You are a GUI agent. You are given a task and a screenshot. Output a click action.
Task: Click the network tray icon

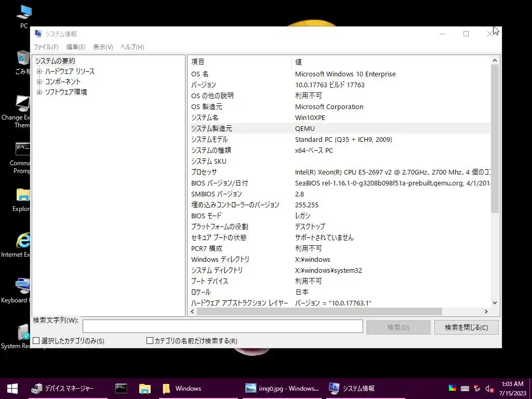pos(477,389)
